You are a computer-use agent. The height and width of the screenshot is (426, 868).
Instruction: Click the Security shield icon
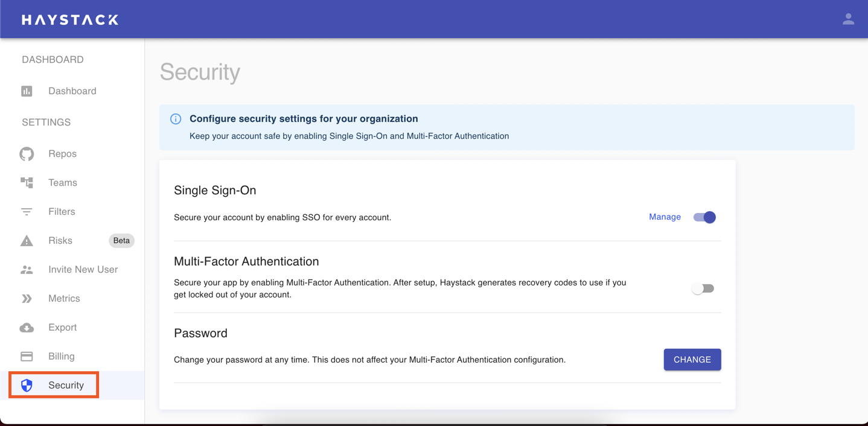tap(27, 386)
